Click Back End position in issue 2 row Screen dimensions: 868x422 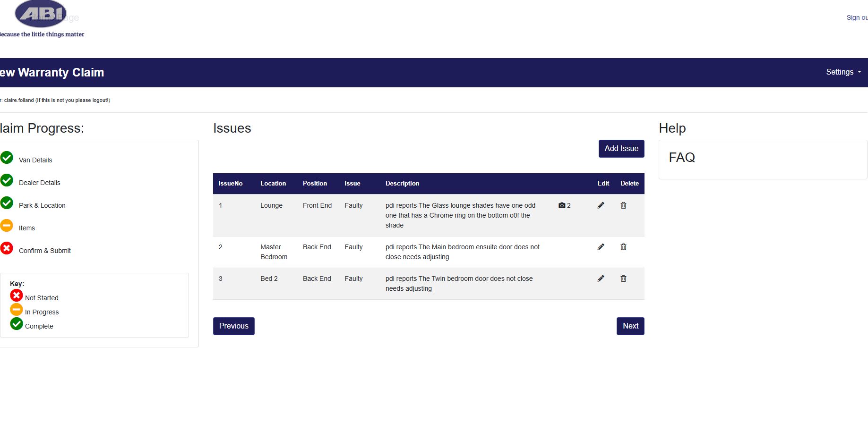317,247
